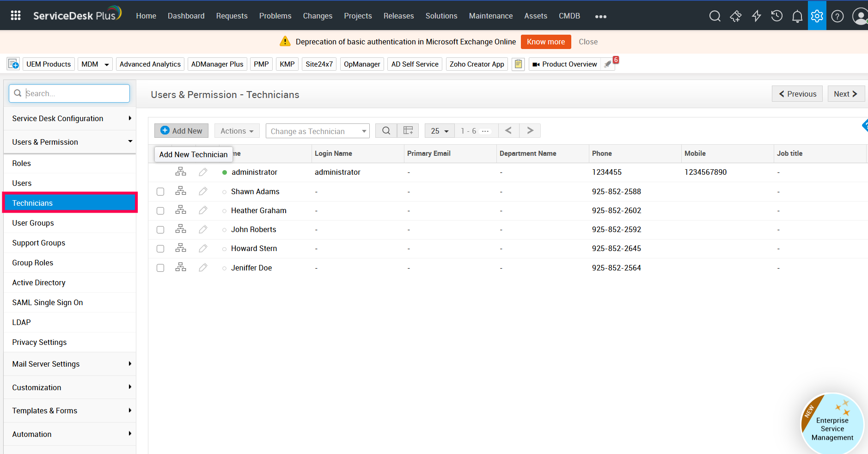Viewport: 868px width, 454px height.
Task: Open the Requests tab in top navigation
Action: pyautogui.click(x=232, y=16)
